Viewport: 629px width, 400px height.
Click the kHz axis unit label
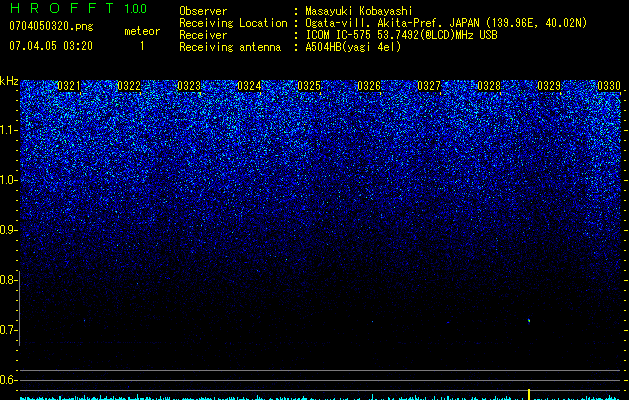[9, 81]
